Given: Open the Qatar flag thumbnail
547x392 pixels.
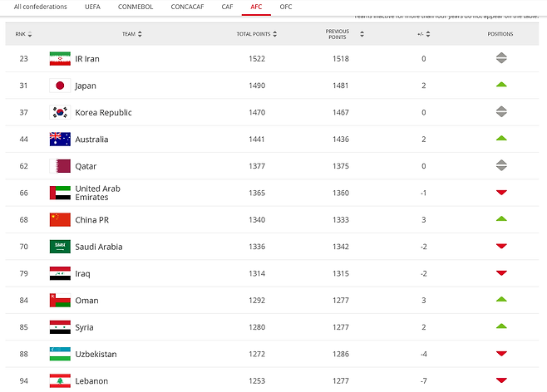Looking at the screenshot, I should click(60, 166).
